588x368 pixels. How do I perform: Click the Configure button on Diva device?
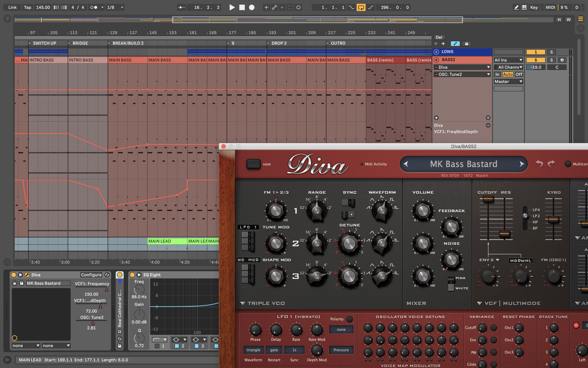(x=91, y=275)
